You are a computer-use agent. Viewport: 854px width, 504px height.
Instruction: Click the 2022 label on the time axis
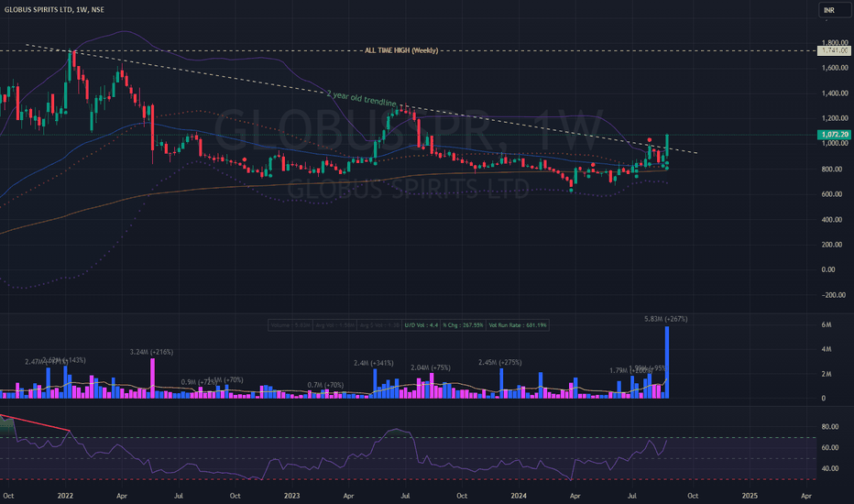point(65,496)
